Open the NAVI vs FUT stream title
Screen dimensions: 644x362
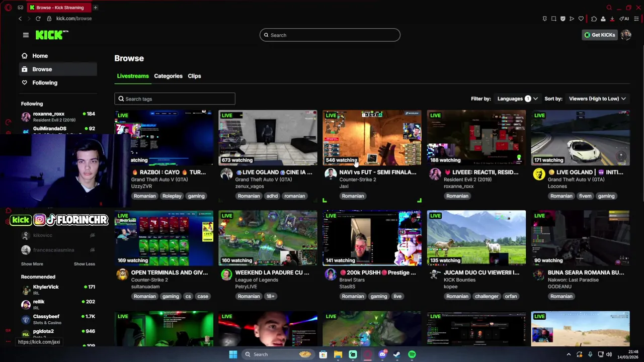tap(377, 172)
